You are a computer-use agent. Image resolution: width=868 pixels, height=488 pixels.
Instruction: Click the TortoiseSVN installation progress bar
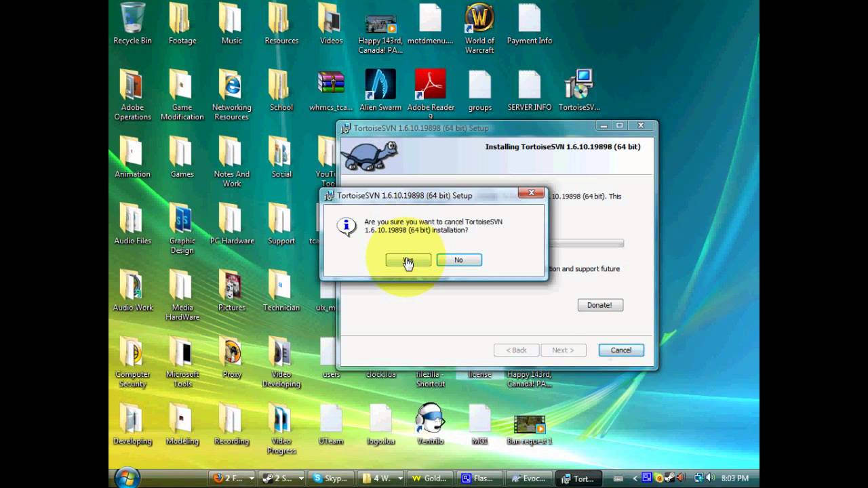(586, 243)
